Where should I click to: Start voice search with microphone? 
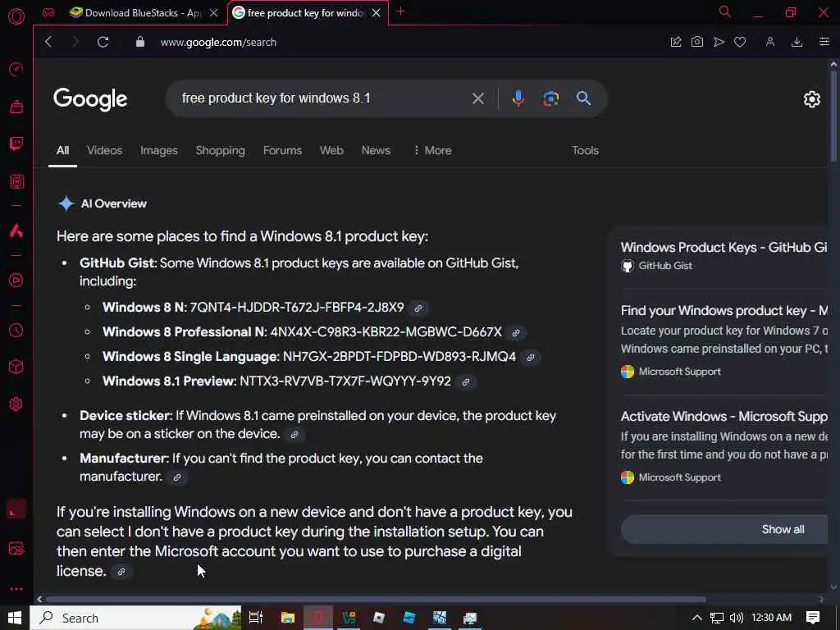518,98
